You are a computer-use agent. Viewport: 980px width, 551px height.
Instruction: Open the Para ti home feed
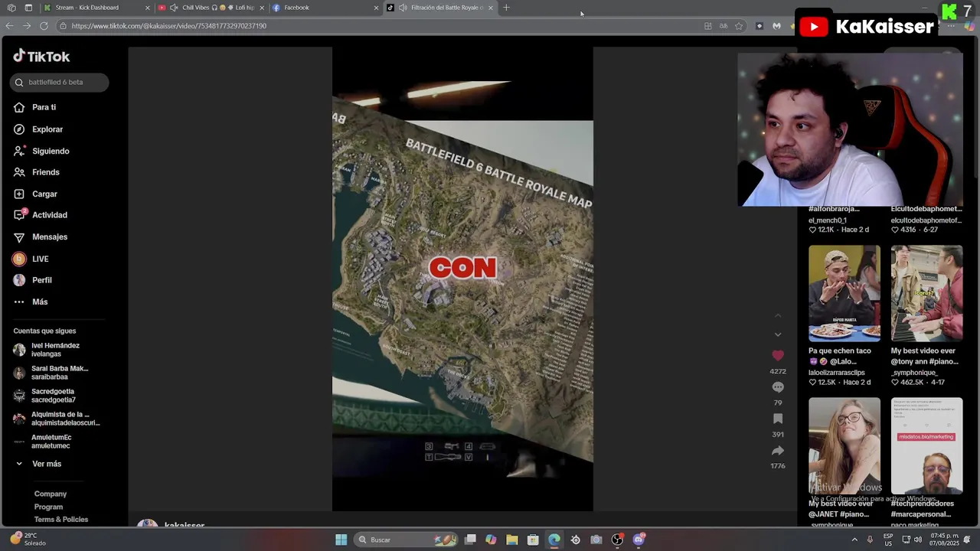pos(35,107)
